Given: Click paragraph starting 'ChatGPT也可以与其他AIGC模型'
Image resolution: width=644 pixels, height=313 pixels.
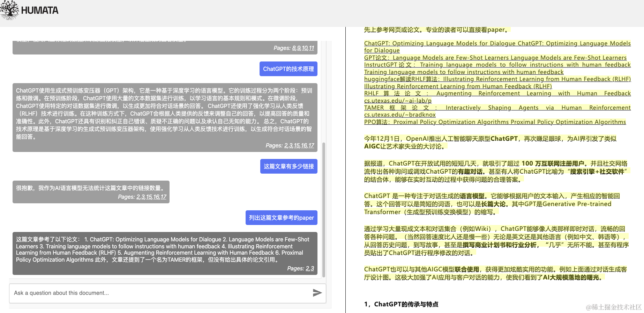Looking at the screenshot, I should click(x=496, y=273).
